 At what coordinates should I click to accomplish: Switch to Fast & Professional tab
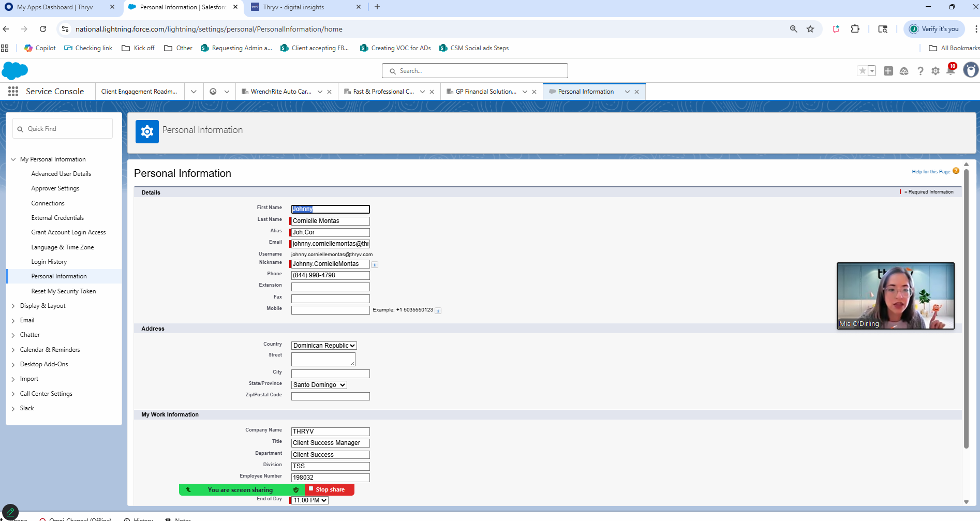coord(383,92)
